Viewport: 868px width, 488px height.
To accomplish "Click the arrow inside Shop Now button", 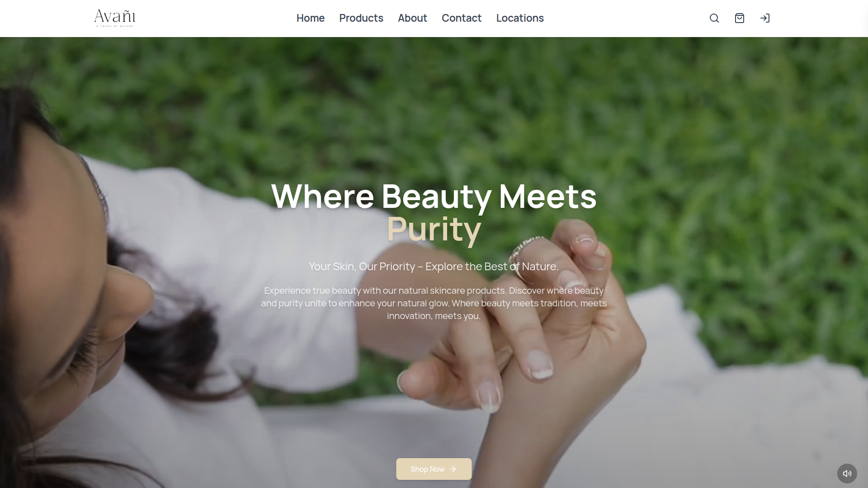I will pos(453,469).
